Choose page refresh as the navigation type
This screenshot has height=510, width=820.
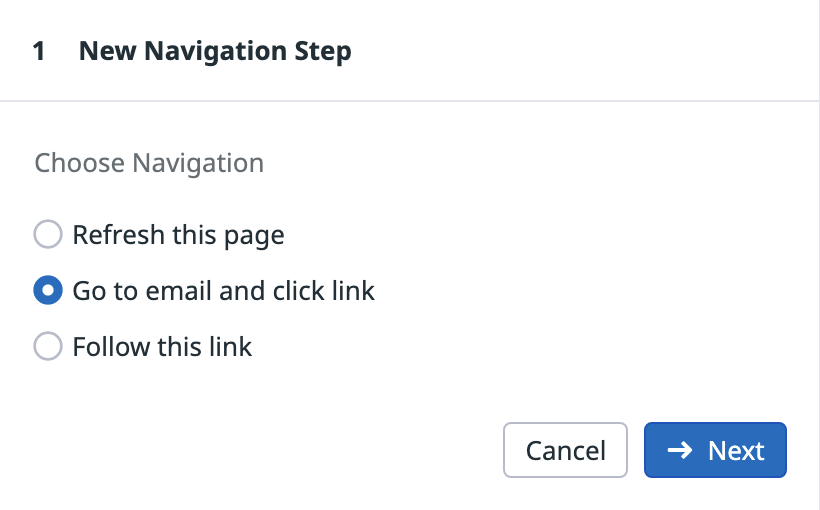point(47,235)
